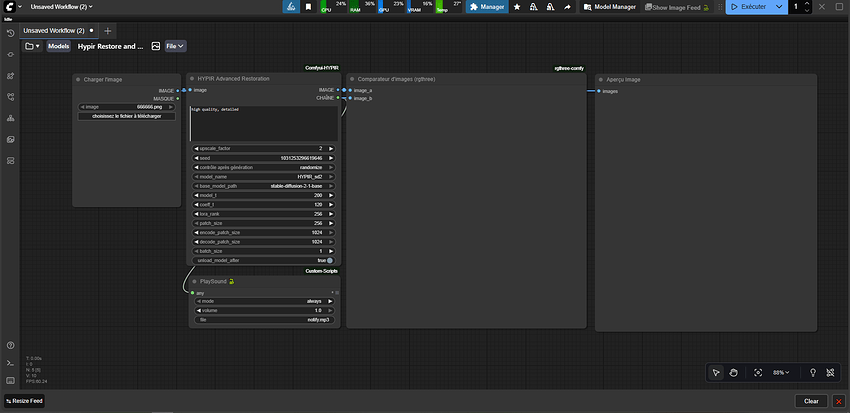Click the fit-view icon in canvas toolbar
This screenshot has width=850, height=413.
757,372
